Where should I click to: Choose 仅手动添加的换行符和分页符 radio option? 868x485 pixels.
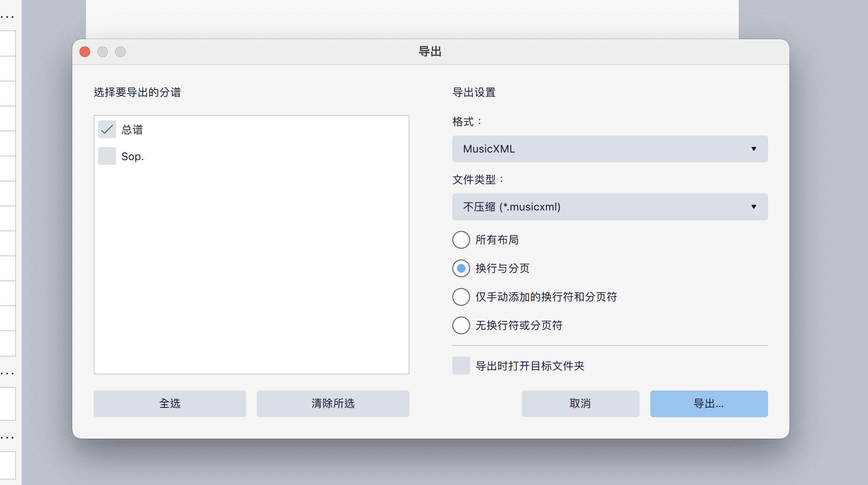461,297
